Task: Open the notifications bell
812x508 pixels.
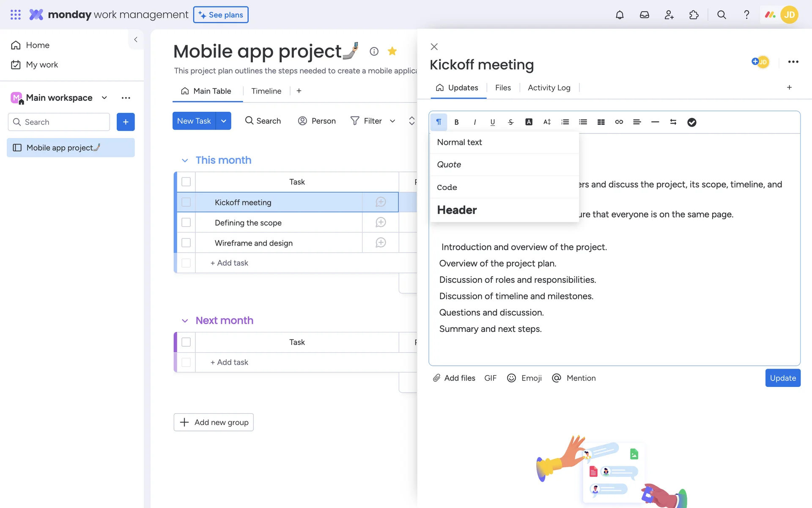Action: point(619,15)
